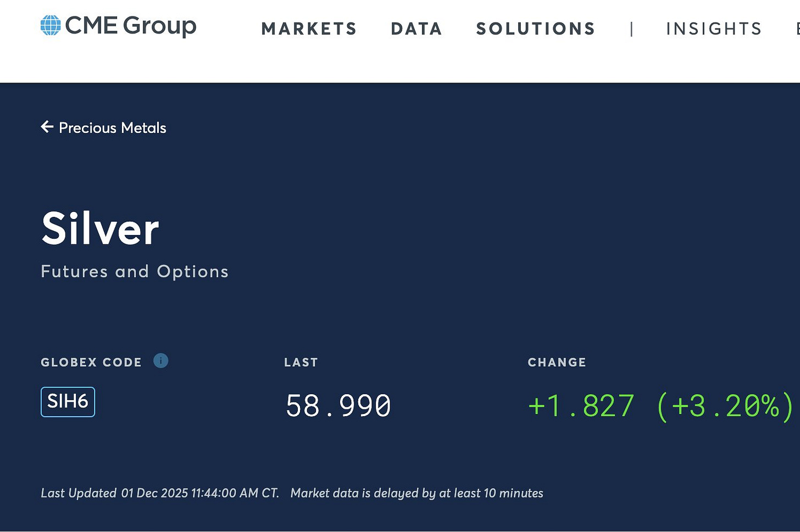Click the GLOBEX CODE column label
Viewport: 800px width, 532px height.
[91, 362]
